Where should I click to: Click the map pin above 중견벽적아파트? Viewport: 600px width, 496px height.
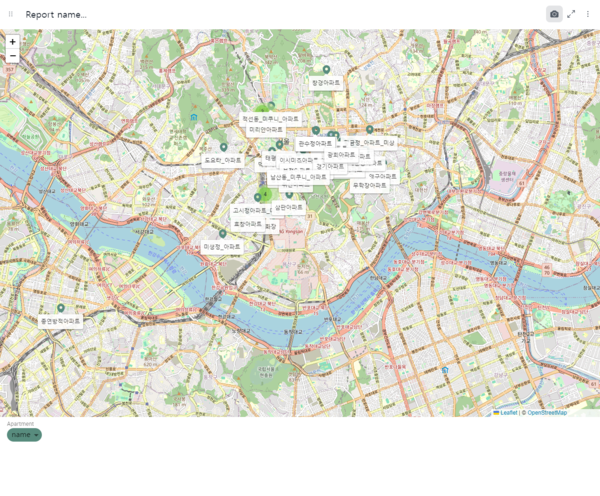61,308
